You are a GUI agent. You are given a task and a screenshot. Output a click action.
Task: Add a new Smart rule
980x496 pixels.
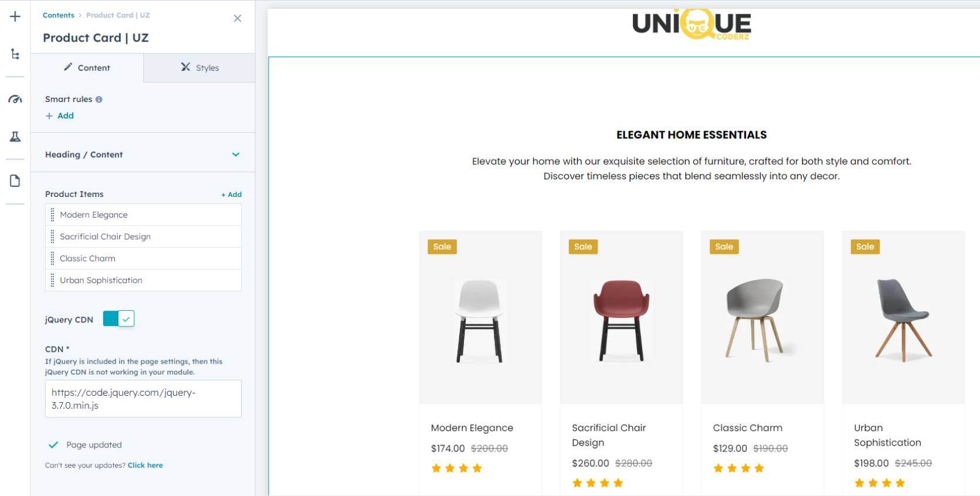(60, 116)
